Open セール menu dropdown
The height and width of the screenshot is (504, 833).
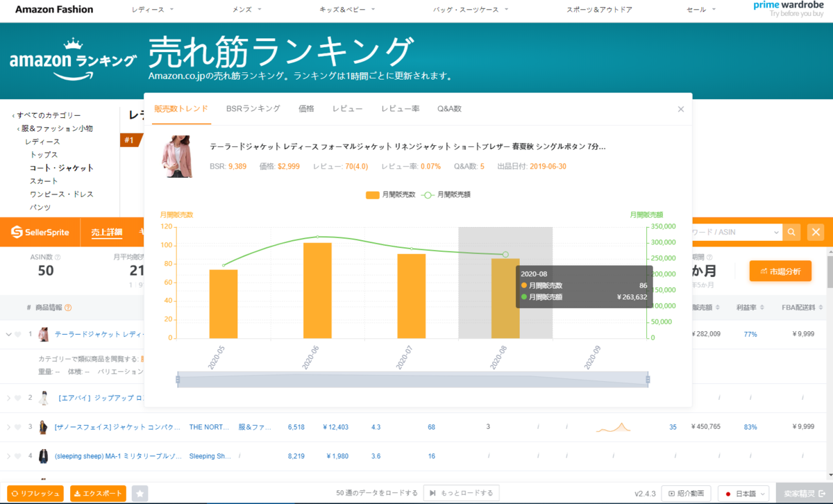(702, 10)
